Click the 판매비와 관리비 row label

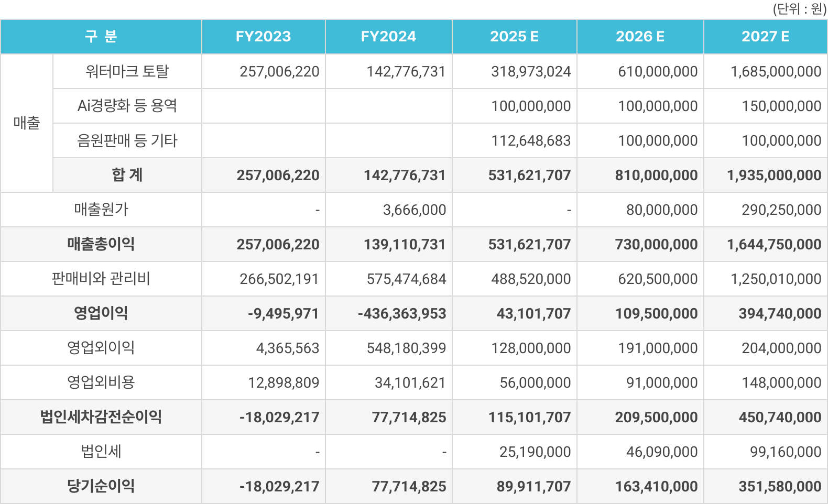101,279
